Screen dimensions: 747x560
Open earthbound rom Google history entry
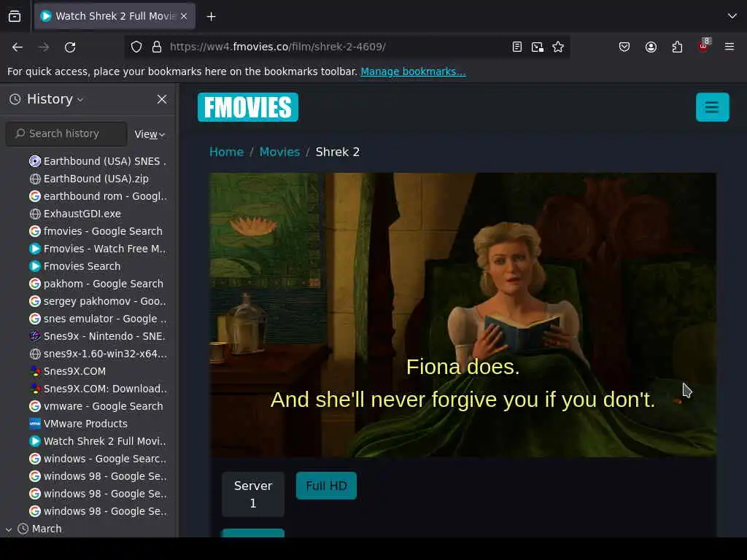98,196
